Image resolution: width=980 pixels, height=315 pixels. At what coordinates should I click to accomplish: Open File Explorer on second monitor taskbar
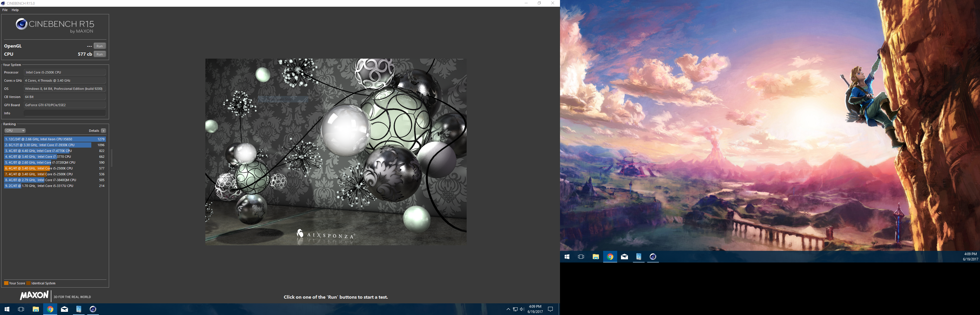pos(596,257)
